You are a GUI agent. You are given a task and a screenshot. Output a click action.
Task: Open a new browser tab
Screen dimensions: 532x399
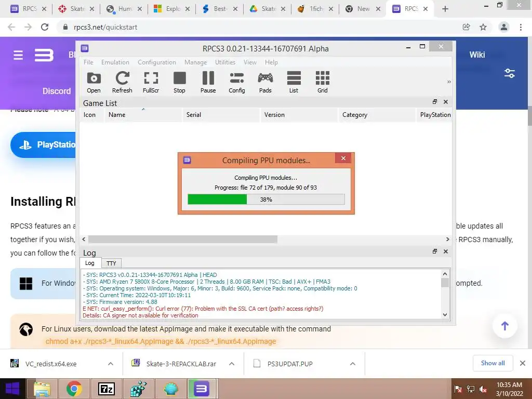(x=445, y=9)
